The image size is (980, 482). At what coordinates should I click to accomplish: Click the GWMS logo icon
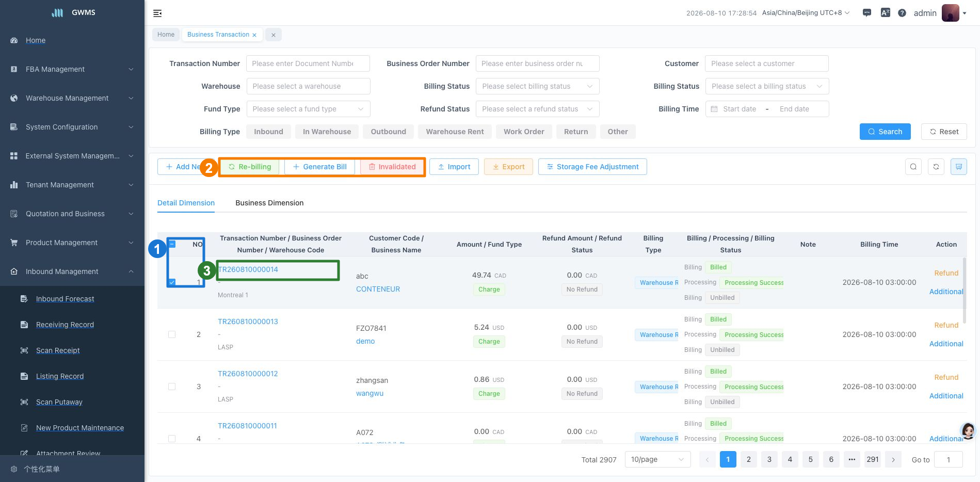pos(57,12)
